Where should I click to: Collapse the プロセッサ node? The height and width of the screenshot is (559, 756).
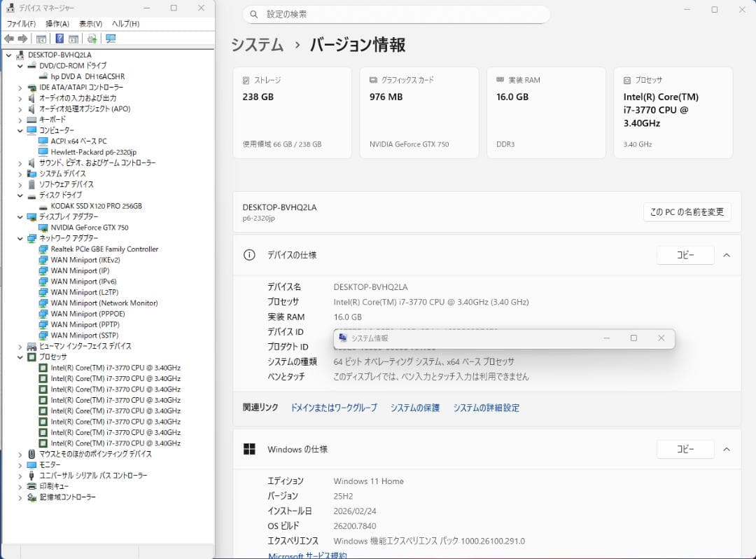[x=20, y=357]
